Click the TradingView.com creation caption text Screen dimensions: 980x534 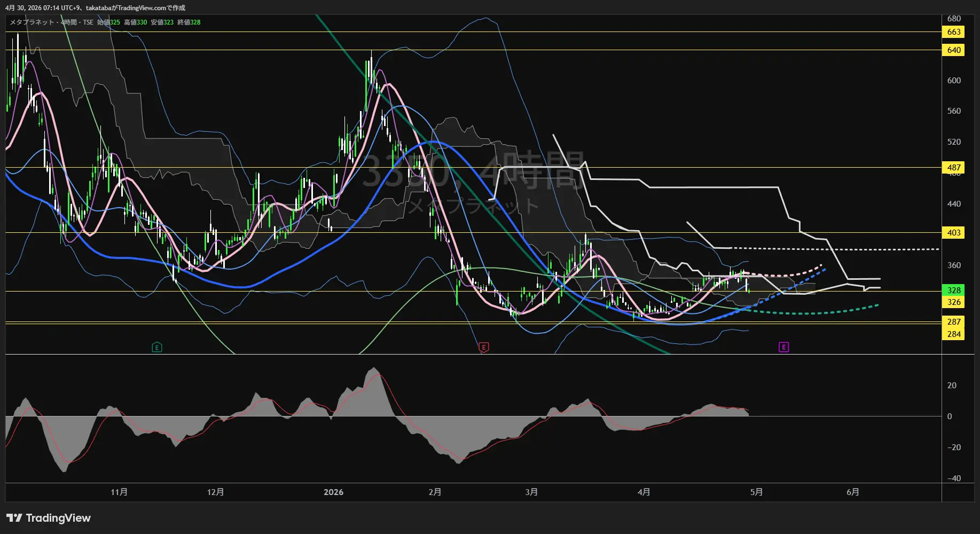click(136, 8)
